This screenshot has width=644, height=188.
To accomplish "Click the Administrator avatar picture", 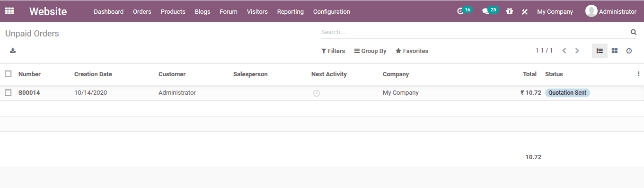I will coord(591,11).
